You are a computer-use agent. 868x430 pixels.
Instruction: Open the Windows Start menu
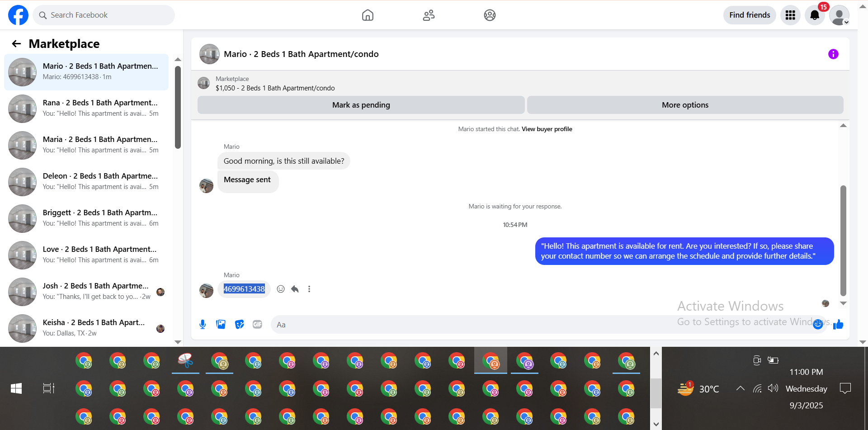pos(16,388)
